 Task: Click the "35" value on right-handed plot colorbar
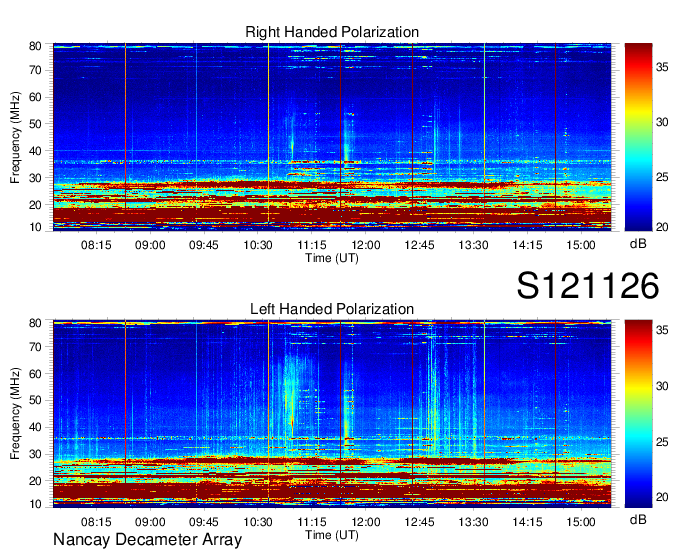coord(662,67)
